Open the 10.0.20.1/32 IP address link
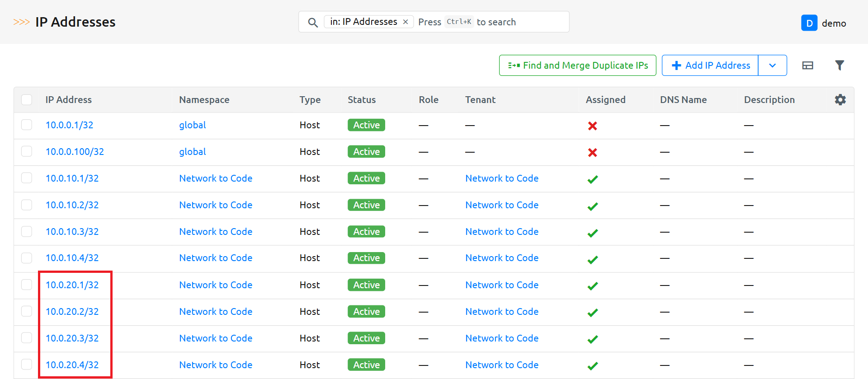 [x=72, y=285]
